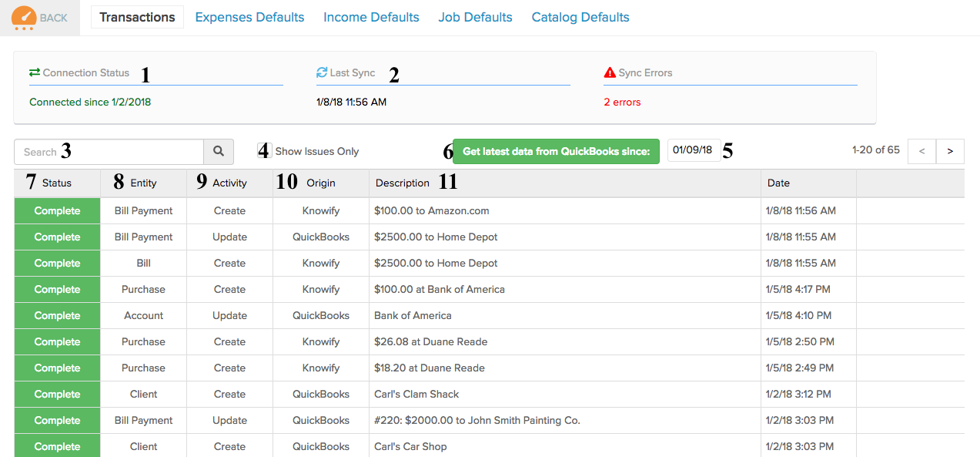Click Get latest data from QuickBooks button
This screenshot has height=457, width=980.
556,151
